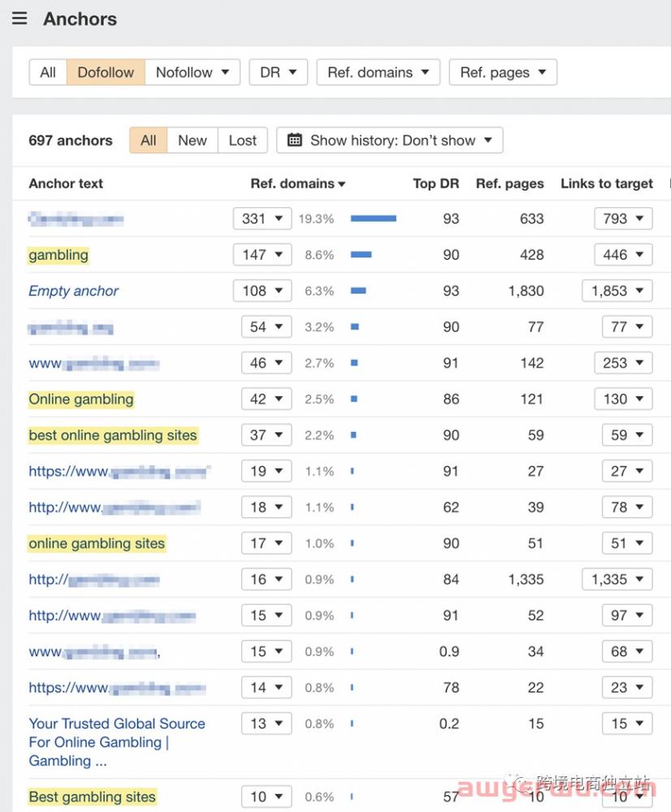The image size is (671, 812).
Task: Expand the 1,853 links to target dropdown
Action: point(617,291)
